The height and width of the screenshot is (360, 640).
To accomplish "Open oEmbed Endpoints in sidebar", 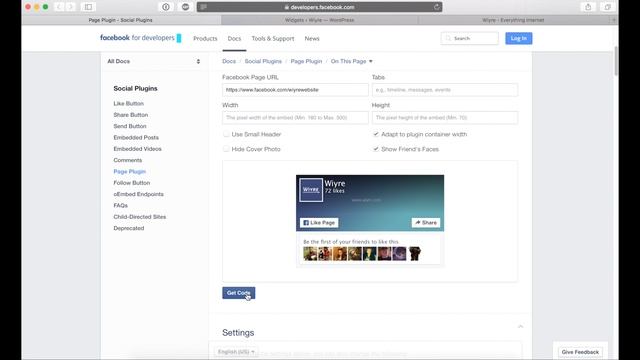I will 138,194.
